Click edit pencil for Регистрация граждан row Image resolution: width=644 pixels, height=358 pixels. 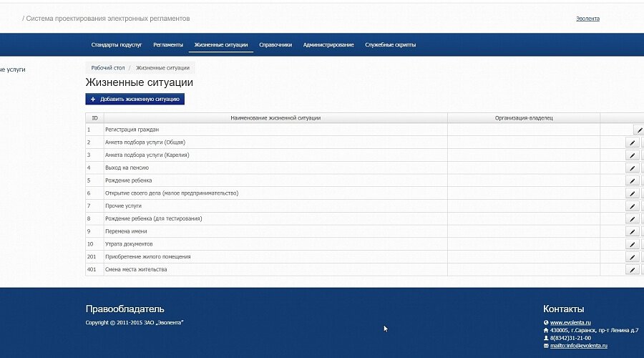[639, 130]
